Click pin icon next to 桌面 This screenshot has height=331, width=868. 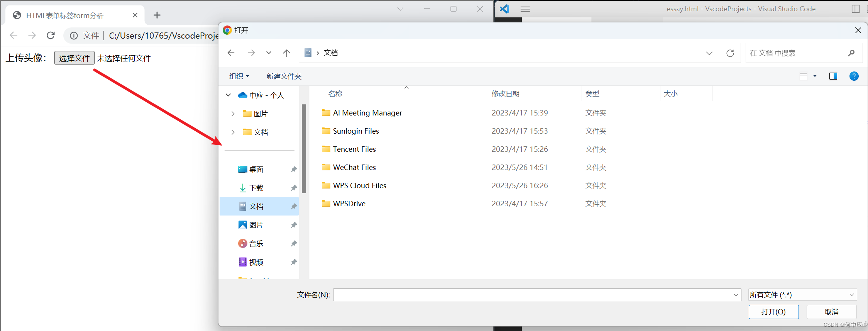point(294,169)
